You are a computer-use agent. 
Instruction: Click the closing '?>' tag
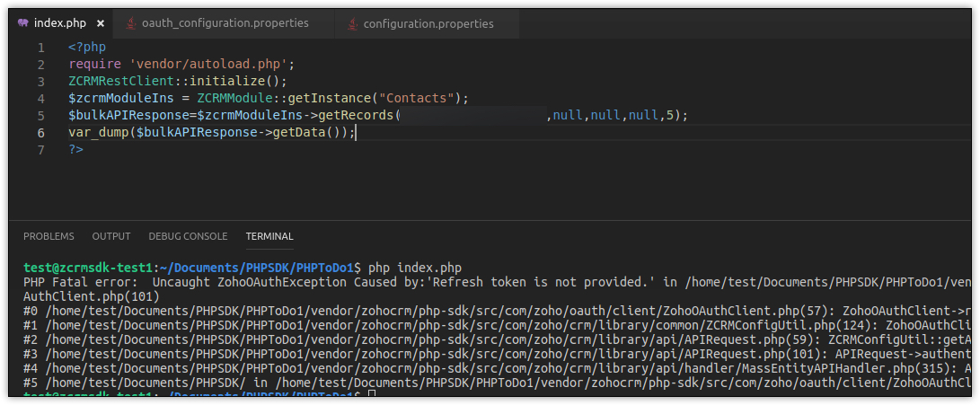tap(76, 150)
